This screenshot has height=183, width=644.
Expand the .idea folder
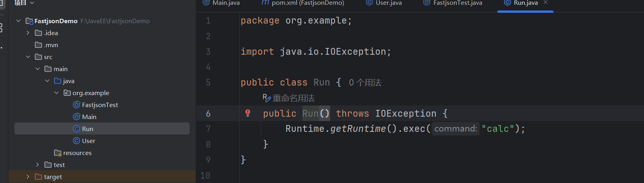click(28, 33)
